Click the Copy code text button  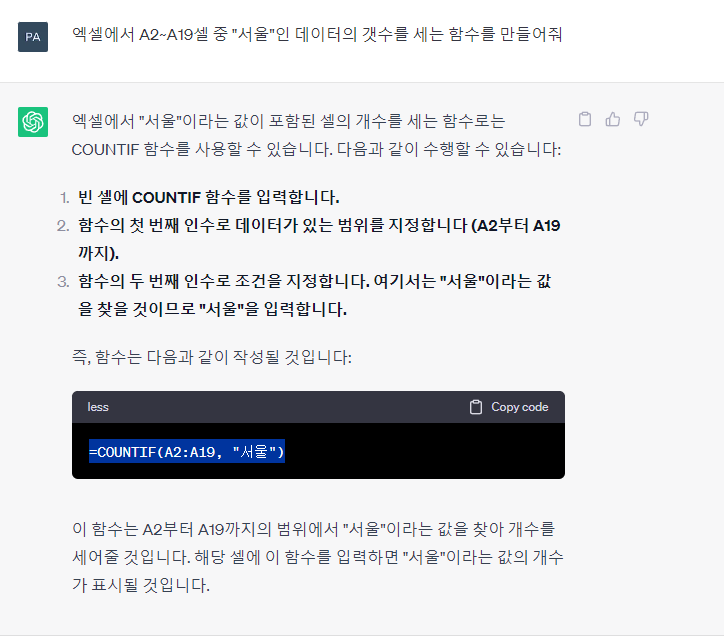point(519,407)
